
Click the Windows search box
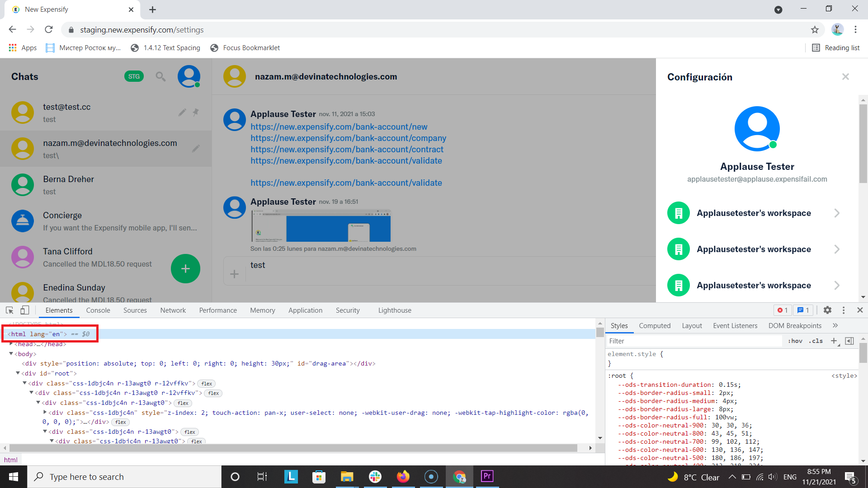tap(124, 477)
